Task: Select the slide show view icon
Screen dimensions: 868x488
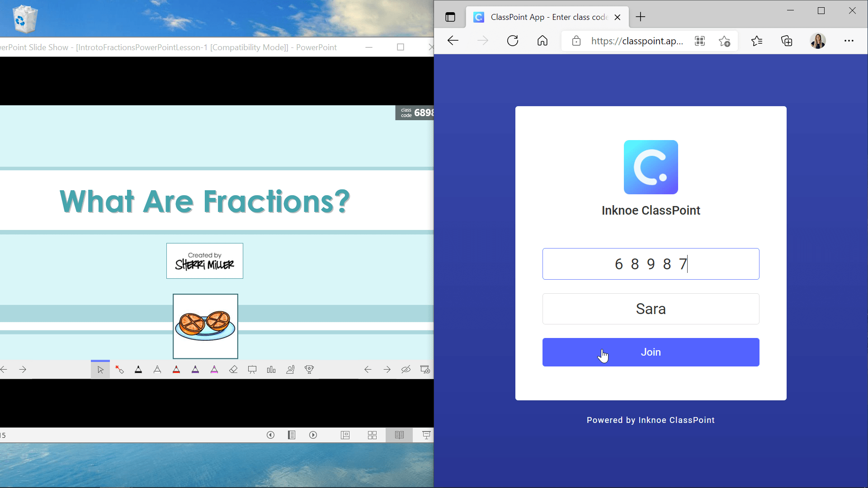Action: click(427, 435)
